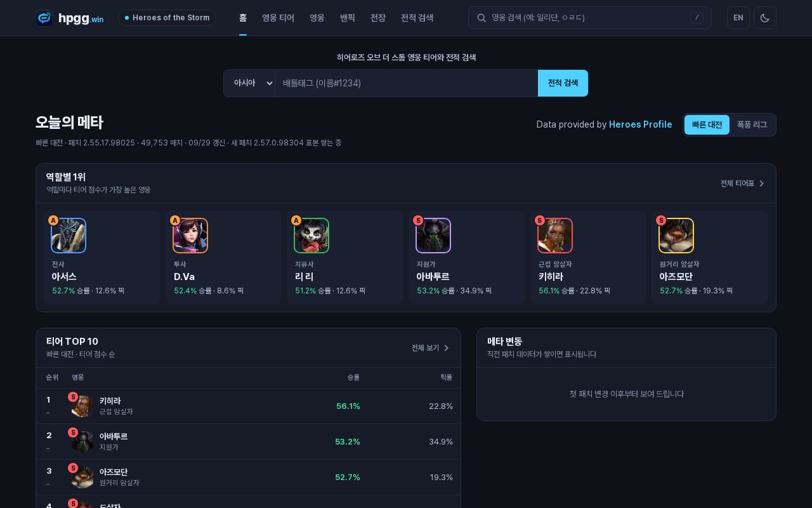Click the search magnifier icon
This screenshot has width=812, height=508.
pos(481,18)
